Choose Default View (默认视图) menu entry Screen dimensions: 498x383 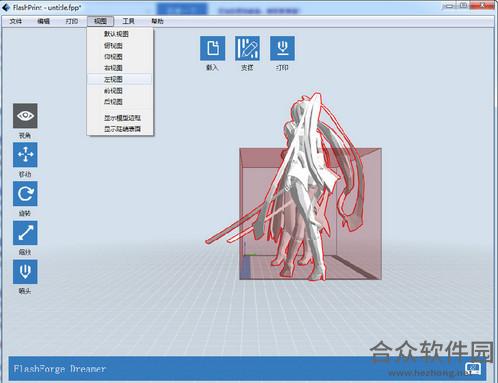[x=120, y=34]
